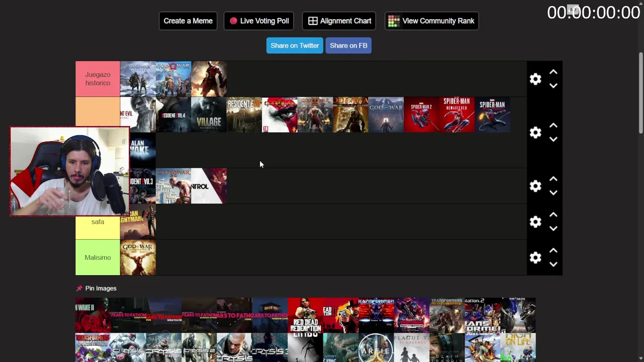This screenshot has width=644, height=362.
Task: Select Resident Evil 4 thumbnail
Action: [x=174, y=115]
